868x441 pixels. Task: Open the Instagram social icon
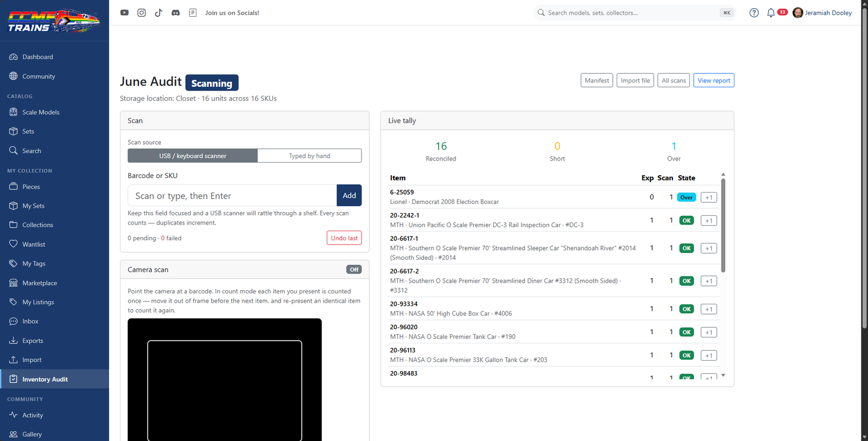142,12
